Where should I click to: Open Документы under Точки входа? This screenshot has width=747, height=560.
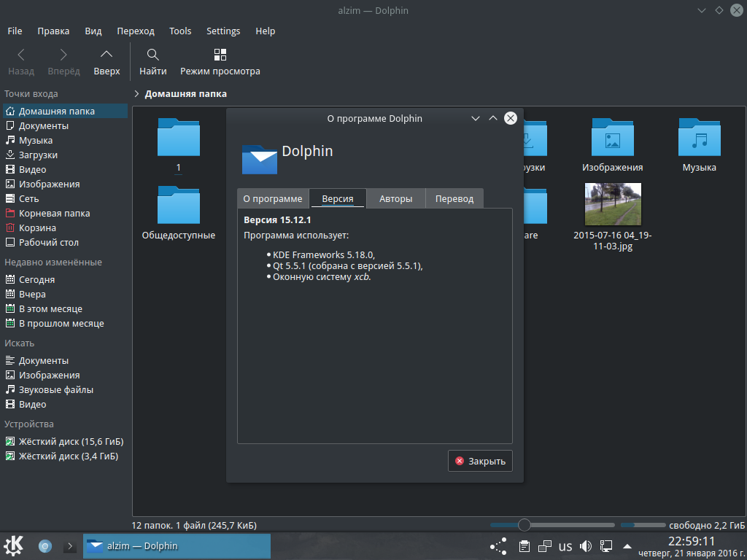(65, 125)
